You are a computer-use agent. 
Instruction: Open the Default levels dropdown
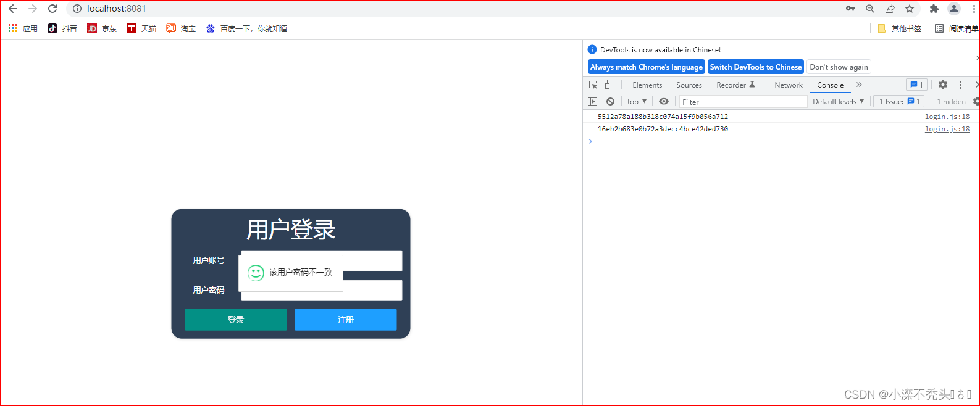[838, 102]
